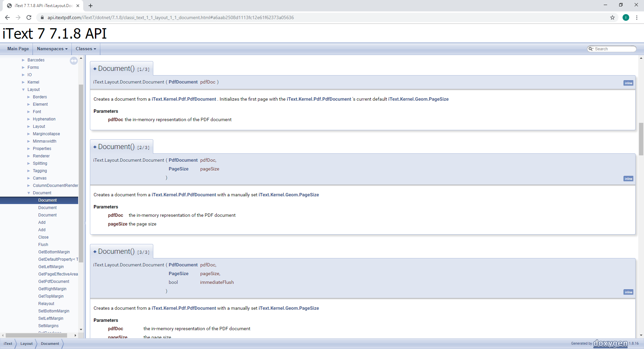Collapse the Layout tree node

tap(23, 89)
